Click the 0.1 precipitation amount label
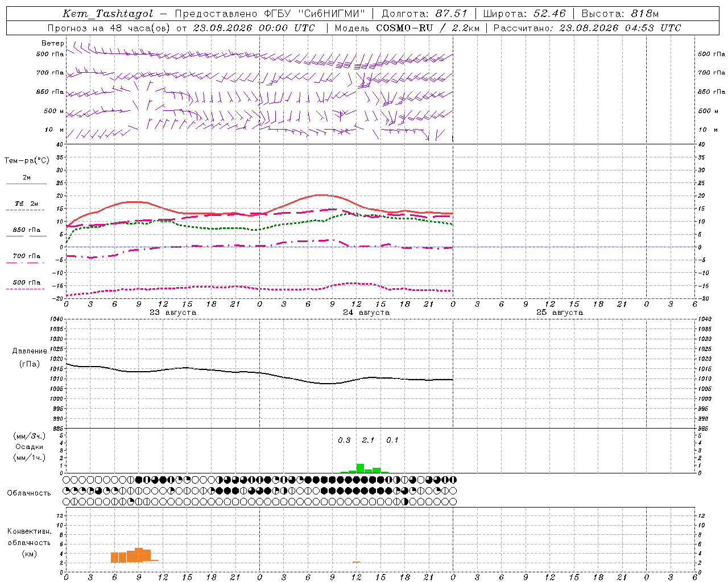Viewport: 728px width, 582px height. 392,440
